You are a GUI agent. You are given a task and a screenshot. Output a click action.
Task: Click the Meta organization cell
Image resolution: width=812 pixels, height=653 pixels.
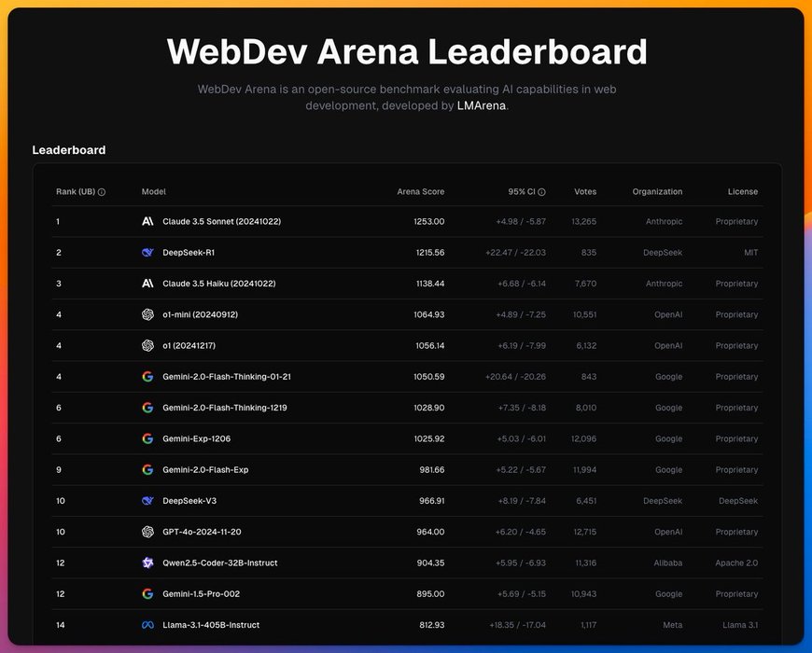[673, 625]
